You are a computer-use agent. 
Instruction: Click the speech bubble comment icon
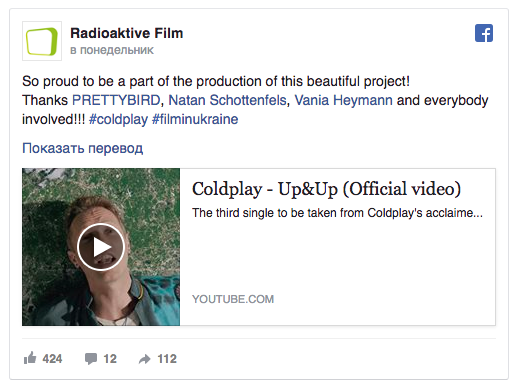click(91, 359)
